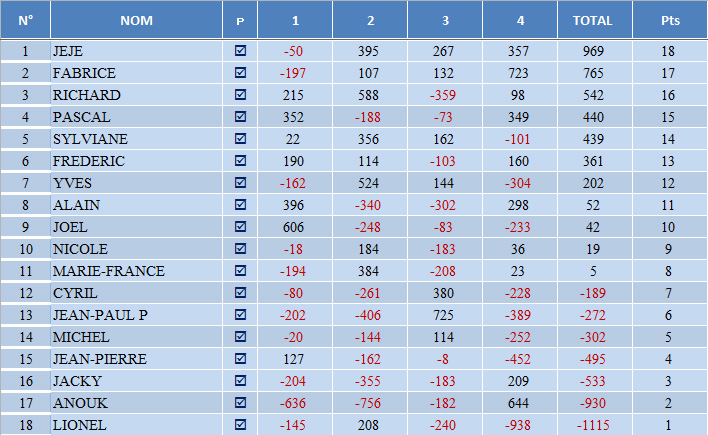
Task: Uncheck LIONEL's checkbox
Action: pos(240,425)
